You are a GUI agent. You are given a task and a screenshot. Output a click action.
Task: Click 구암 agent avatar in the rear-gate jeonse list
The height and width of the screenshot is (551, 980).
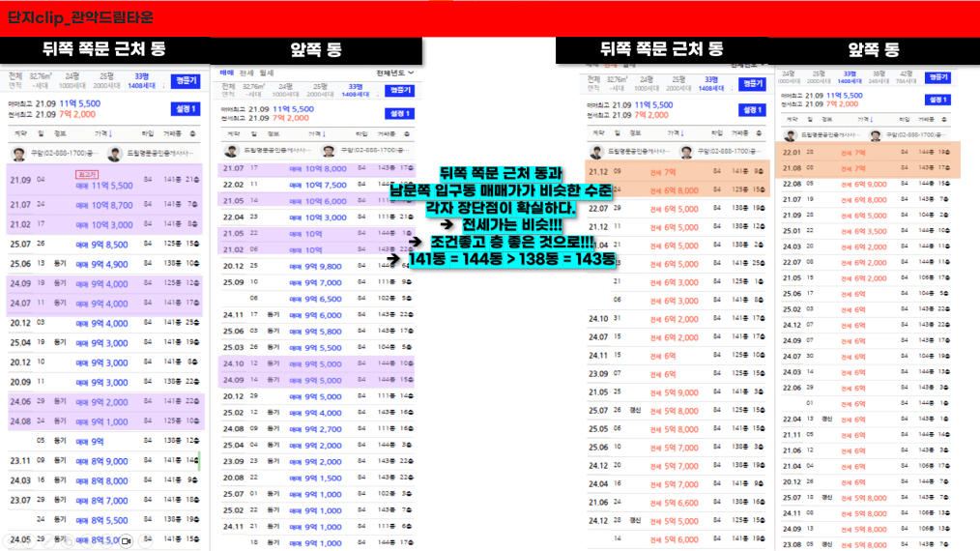pos(686,152)
